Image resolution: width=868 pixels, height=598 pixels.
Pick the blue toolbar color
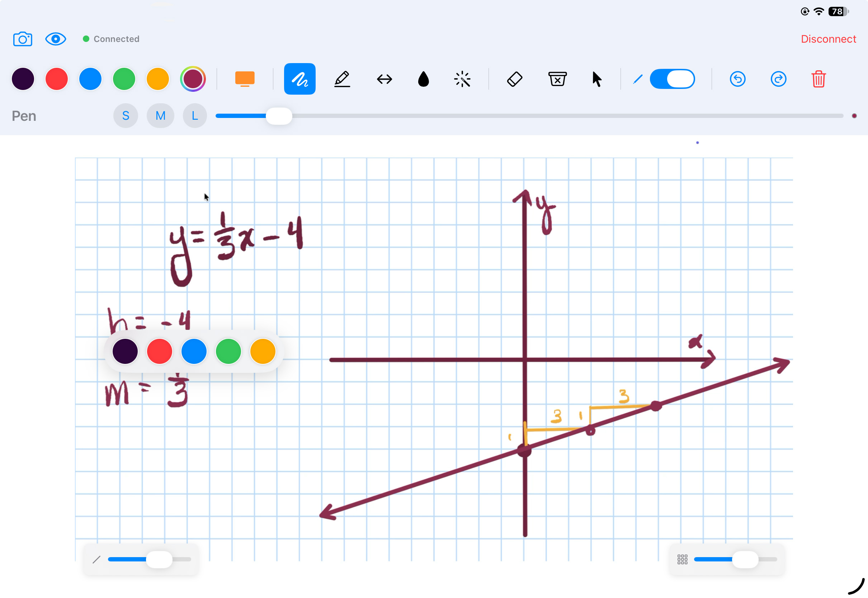pos(90,79)
